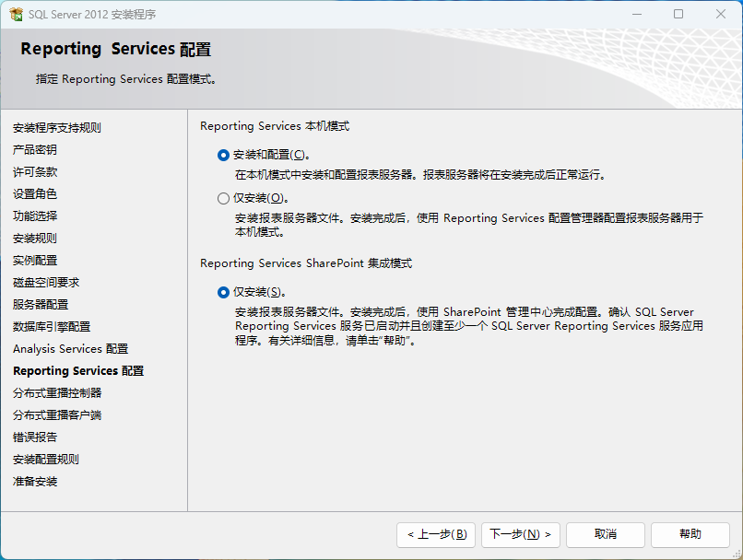Open the 安装程序支持规则 step in sidebar
Viewport: 743px width, 560px height.
pyautogui.click(x=57, y=128)
